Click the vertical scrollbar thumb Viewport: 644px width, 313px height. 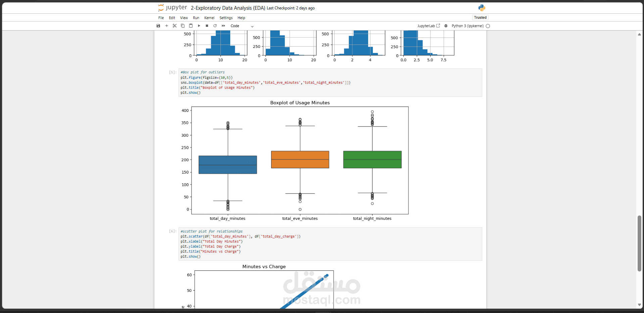pos(639,243)
